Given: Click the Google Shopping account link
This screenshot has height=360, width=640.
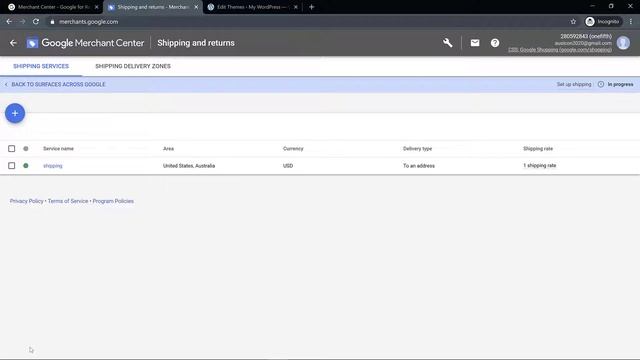Looking at the screenshot, I should pyautogui.click(x=560, y=50).
